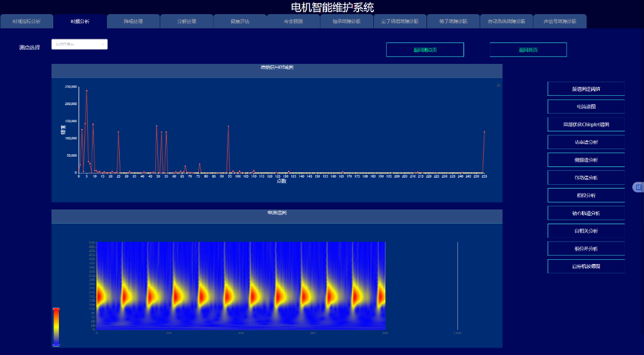The width and height of the screenshot is (644, 355).
Task: Click the red top handle of the color scale
Action: [56, 309]
